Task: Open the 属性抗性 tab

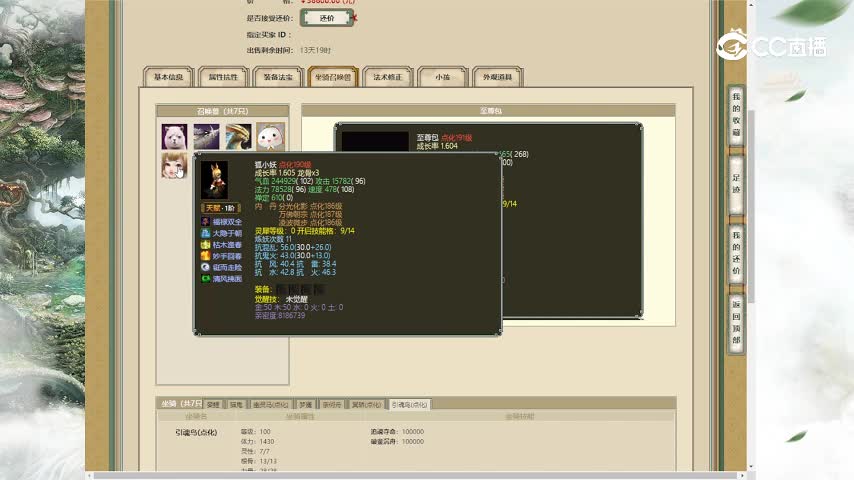Action: pos(223,77)
